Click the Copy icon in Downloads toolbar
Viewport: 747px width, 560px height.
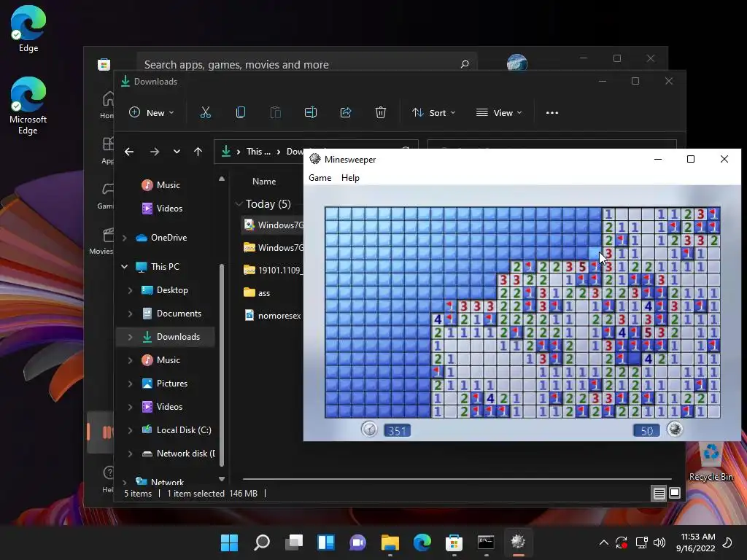[241, 112]
